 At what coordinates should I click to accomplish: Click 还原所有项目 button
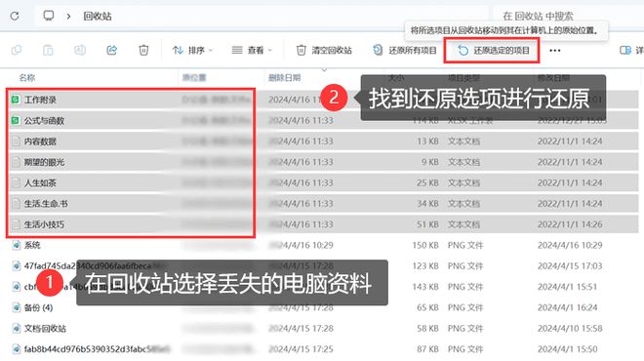tap(405, 50)
